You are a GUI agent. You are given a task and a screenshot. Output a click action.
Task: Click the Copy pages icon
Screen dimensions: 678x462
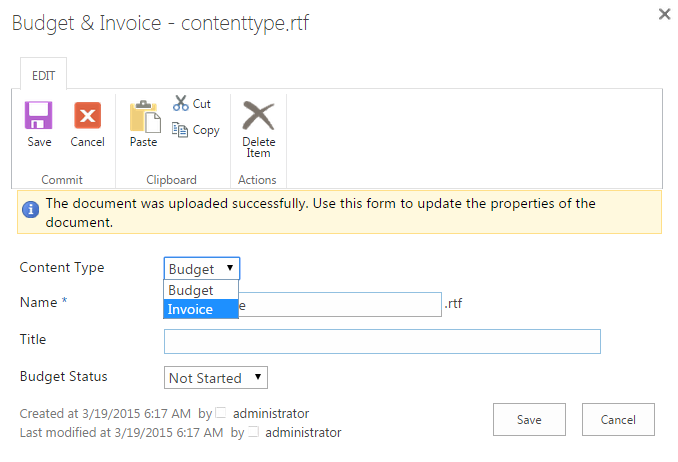pyautogui.click(x=181, y=129)
